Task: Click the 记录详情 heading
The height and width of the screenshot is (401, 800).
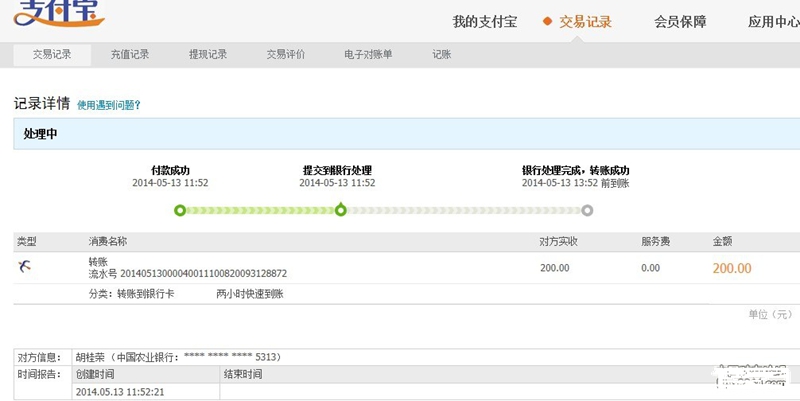Action: [x=42, y=104]
